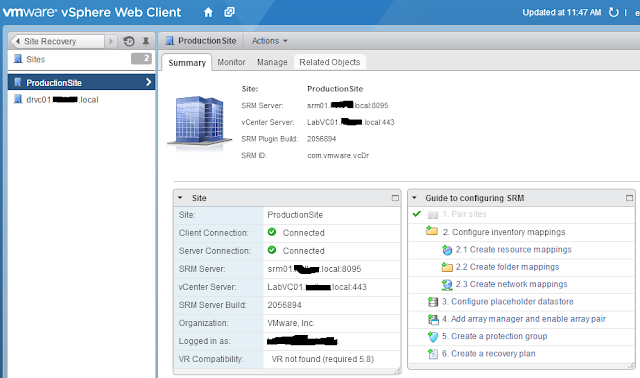Select SRM Plugin Build 2056894 value
This screenshot has width=640, height=378.
(322, 139)
